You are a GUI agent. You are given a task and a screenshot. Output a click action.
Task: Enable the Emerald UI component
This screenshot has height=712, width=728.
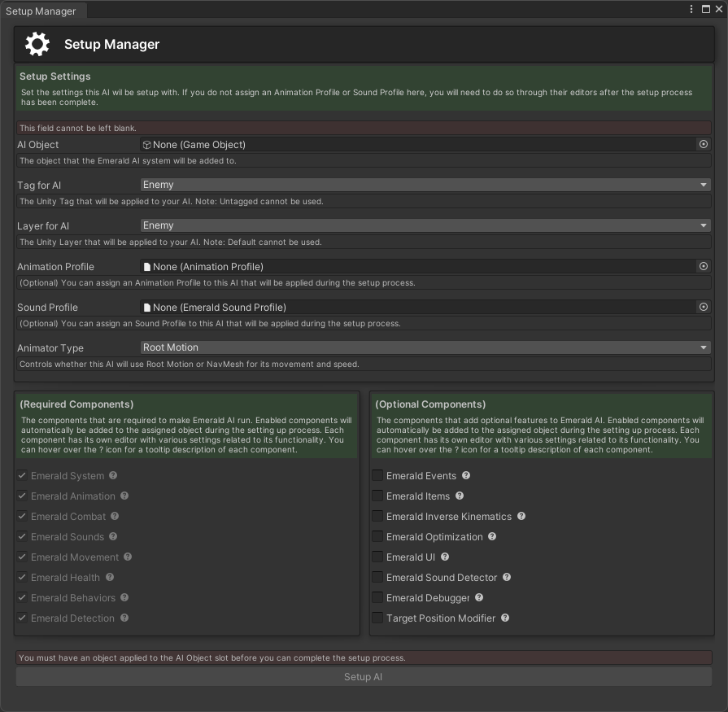coord(377,557)
